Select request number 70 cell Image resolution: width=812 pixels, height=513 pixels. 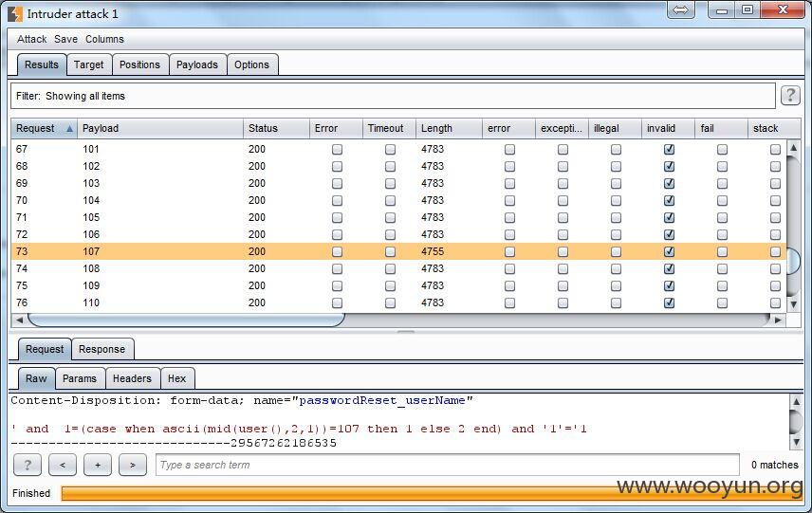coord(22,200)
